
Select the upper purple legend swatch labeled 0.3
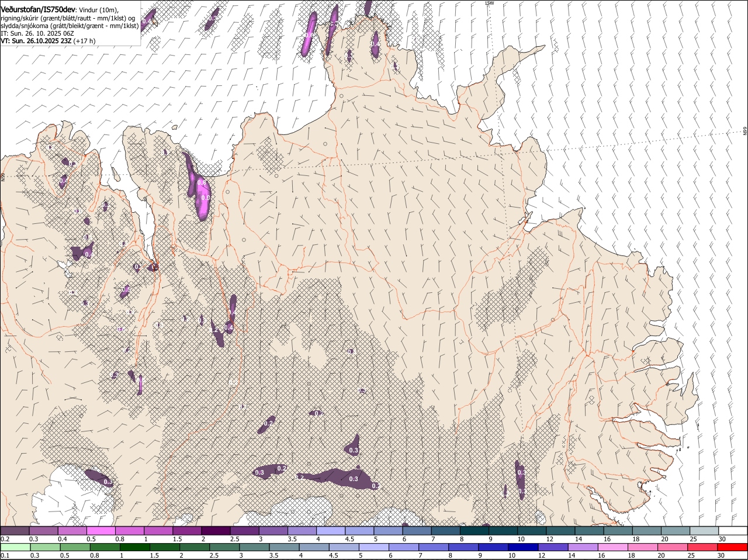tap(44, 531)
